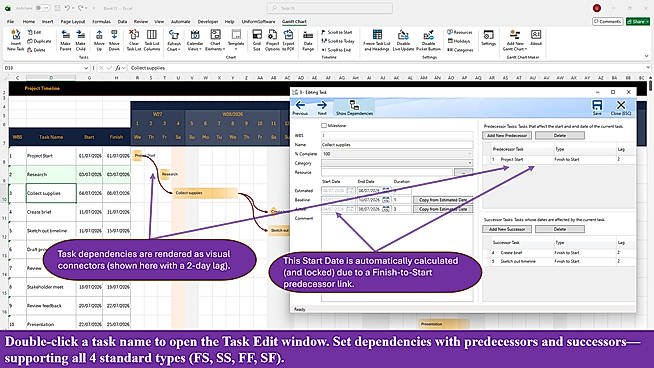
Task: Click Disable Picker Button
Action: (428, 40)
